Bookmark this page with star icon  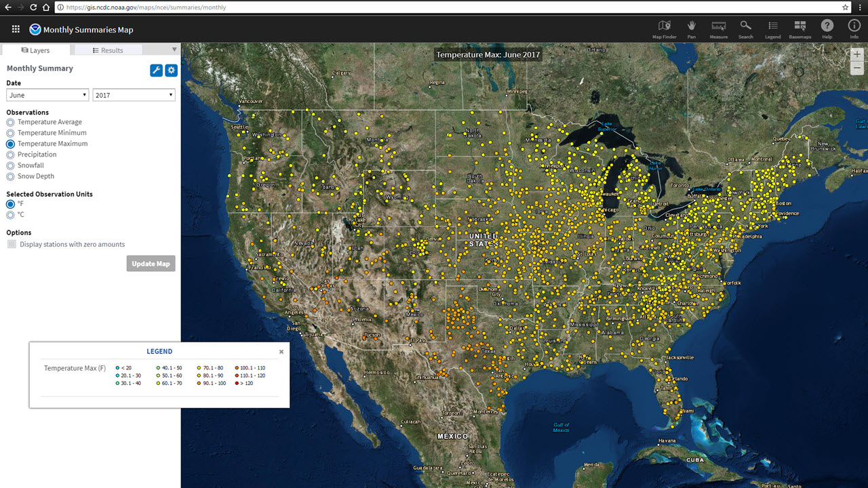846,7
